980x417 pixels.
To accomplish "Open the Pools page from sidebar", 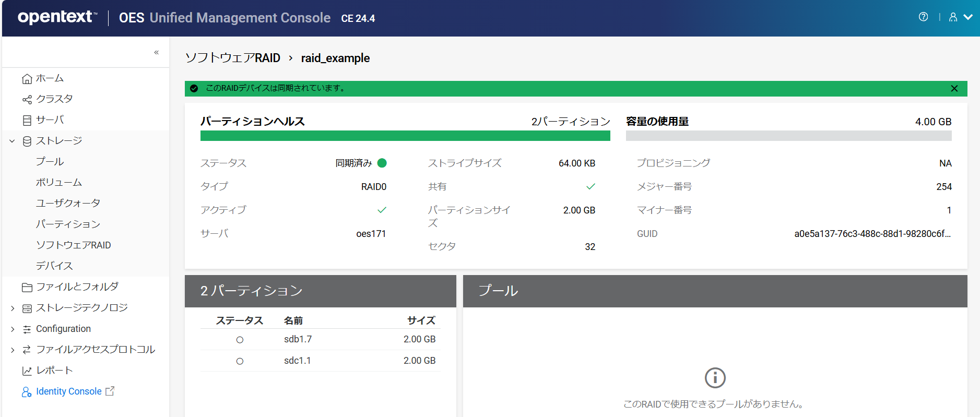I will point(50,162).
